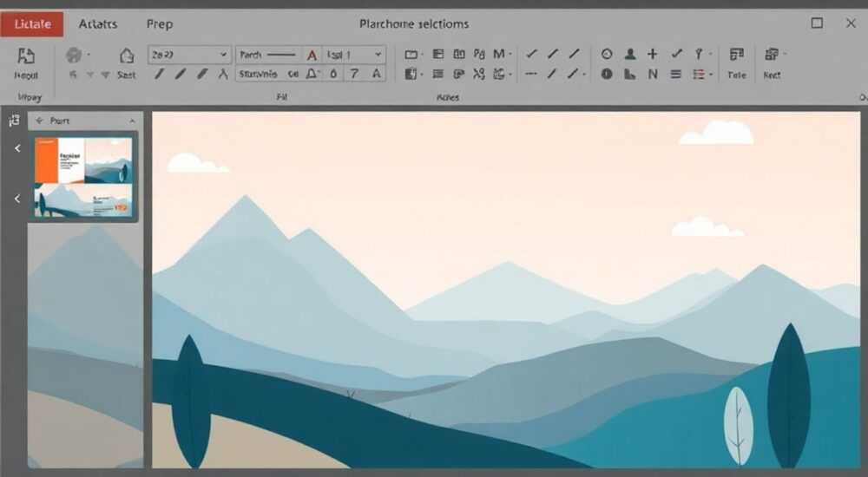Open the 2a 2) combo box
Screen dimensions: 868x477
tap(189, 55)
